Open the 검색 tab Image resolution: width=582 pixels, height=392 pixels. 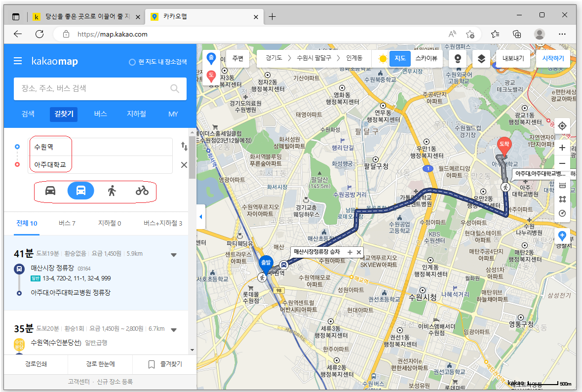pyautogui.click(x=28, y=114)
